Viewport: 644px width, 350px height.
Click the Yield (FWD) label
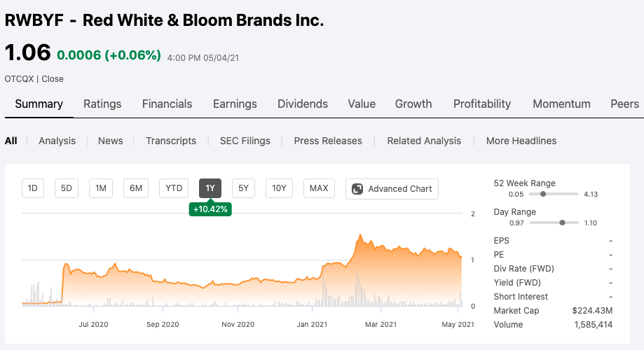coord(517,283)
